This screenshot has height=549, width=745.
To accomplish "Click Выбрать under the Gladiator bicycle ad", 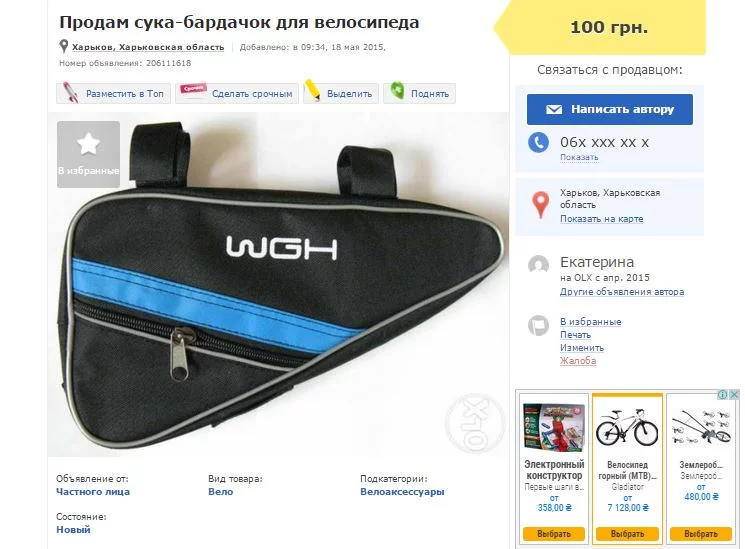I will 627,534.
